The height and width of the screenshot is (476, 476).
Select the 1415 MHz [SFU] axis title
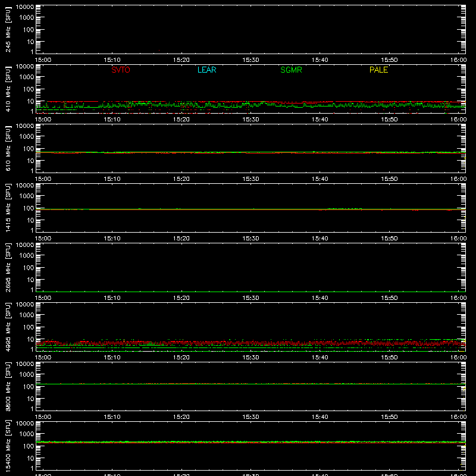click(8, 208)
